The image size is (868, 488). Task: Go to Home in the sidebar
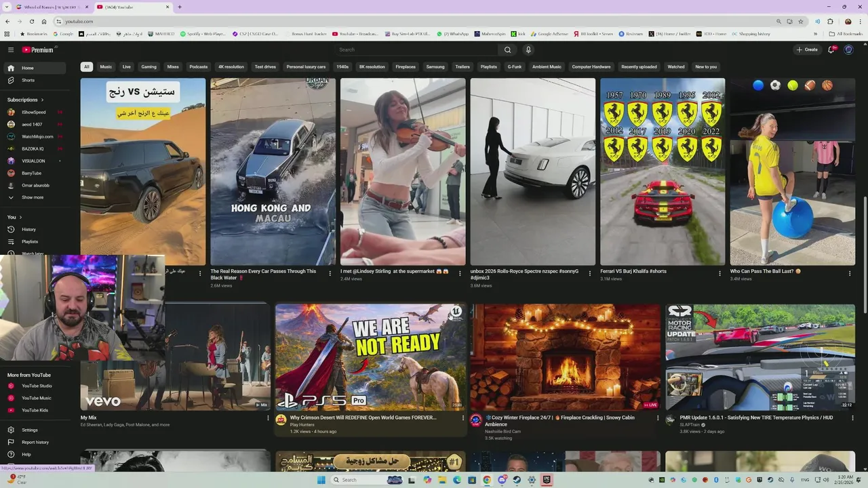click(36, 68)
